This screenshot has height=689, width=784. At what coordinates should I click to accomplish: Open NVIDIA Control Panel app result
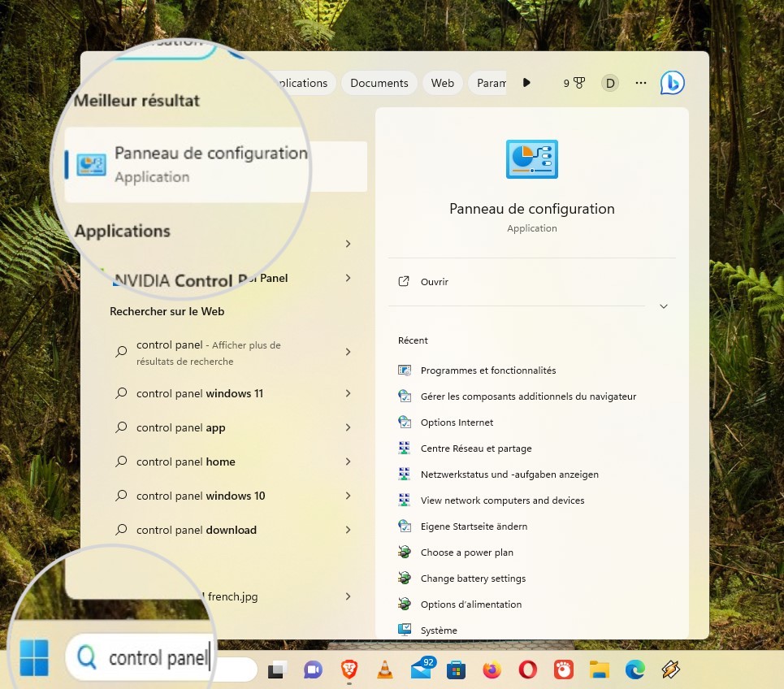(x=200, y=279)
